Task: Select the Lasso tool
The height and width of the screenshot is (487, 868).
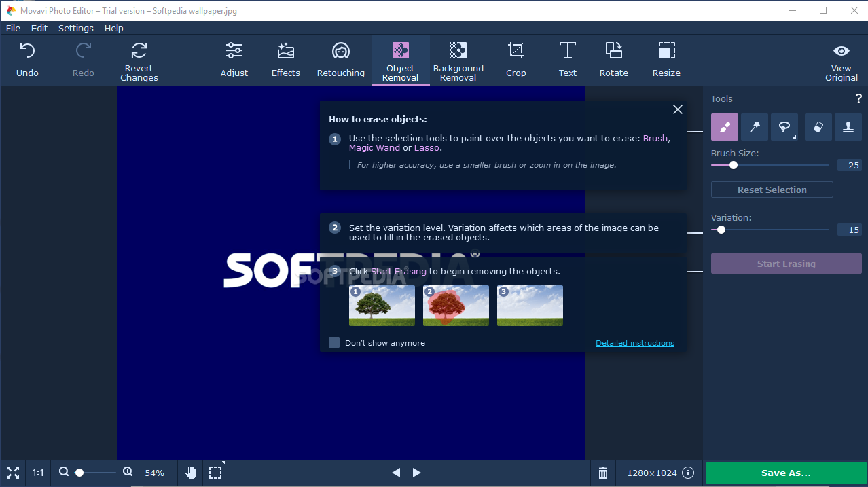Action: tap(784, 127)
